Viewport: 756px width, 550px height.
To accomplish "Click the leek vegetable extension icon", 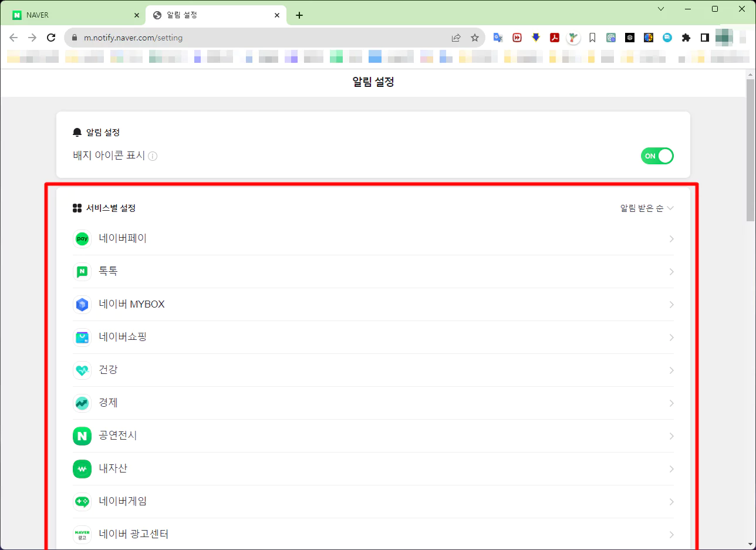I will click(573, 38).
